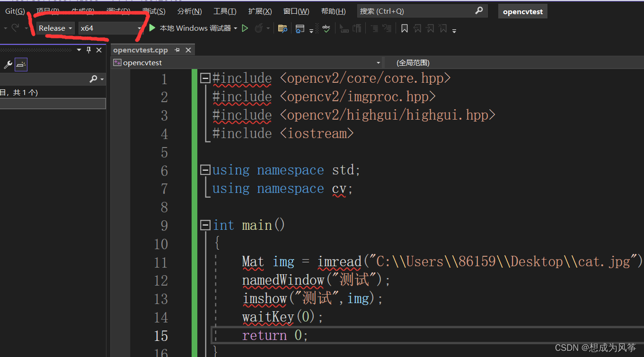Image resolution: width=644 pixels, height=357 pixels.
Task: Click the decrease indent icon
Action: [344, 29]
